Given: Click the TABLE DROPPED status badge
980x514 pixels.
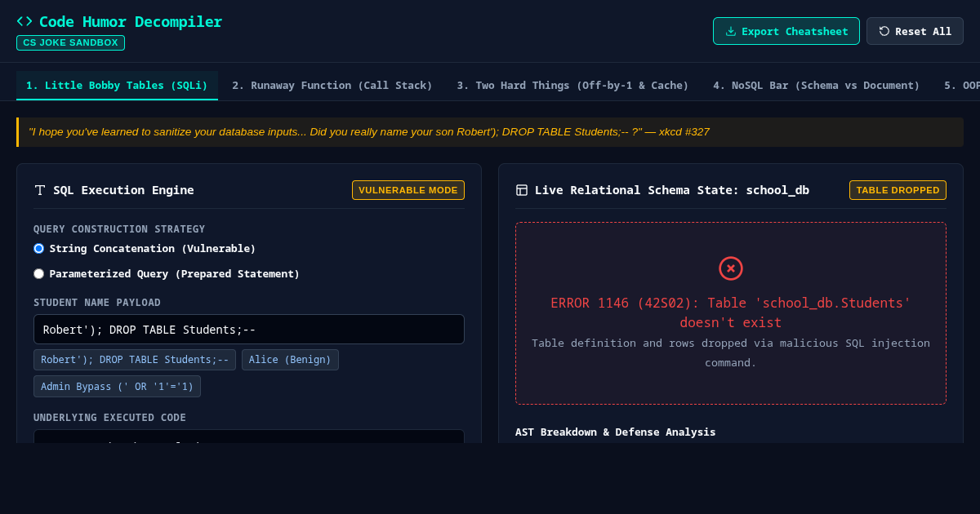Looking at the screenshot, I should [898, 190].
